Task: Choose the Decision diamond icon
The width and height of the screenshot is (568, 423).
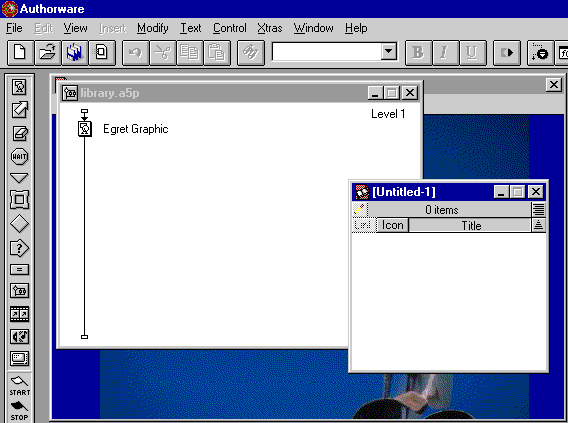Action: click(x=19, y=223)
